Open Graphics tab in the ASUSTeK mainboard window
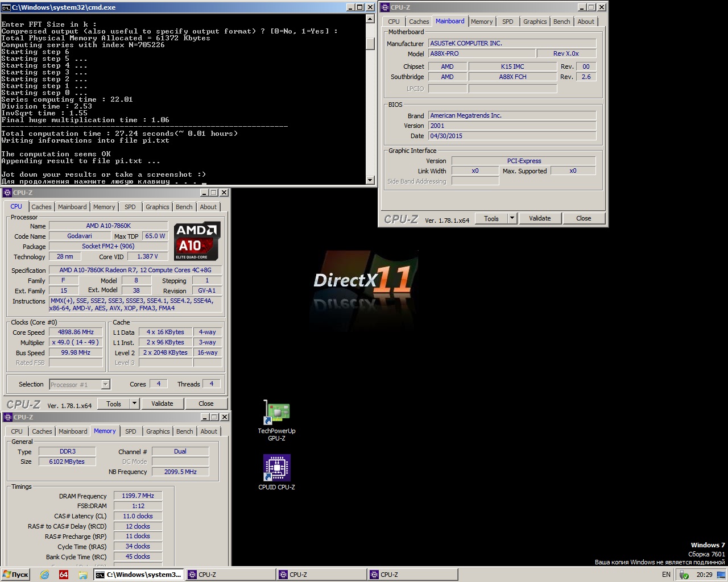 click(x=535, y=22)
